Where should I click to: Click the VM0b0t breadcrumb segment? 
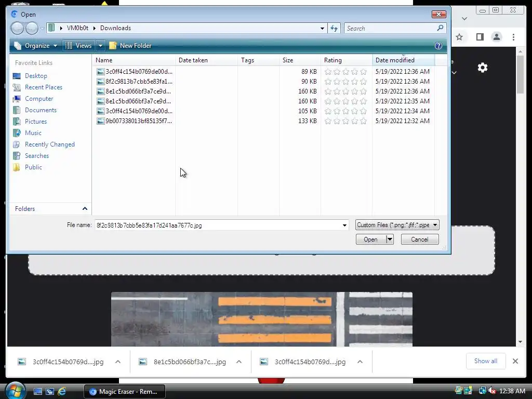click(77, 28)
